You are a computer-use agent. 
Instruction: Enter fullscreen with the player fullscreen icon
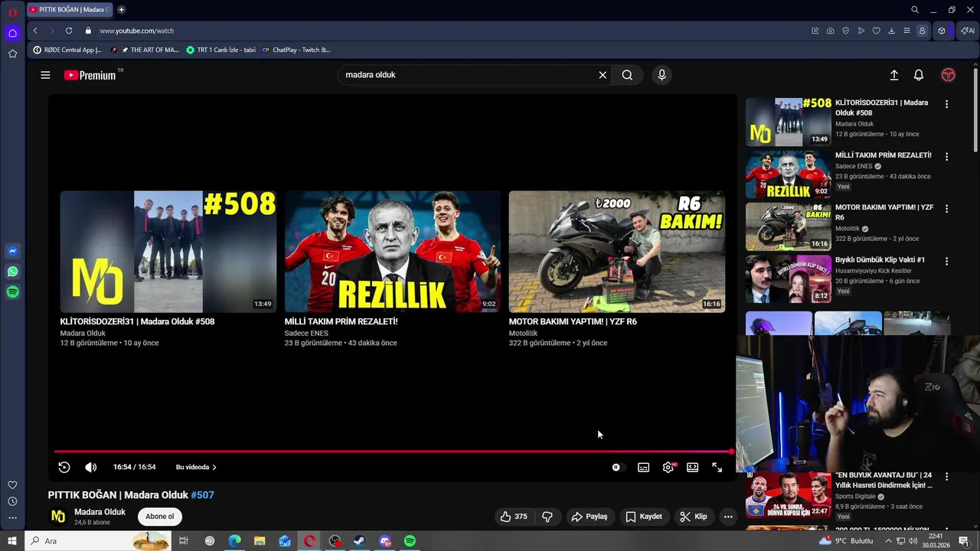(x=717, y=467)
